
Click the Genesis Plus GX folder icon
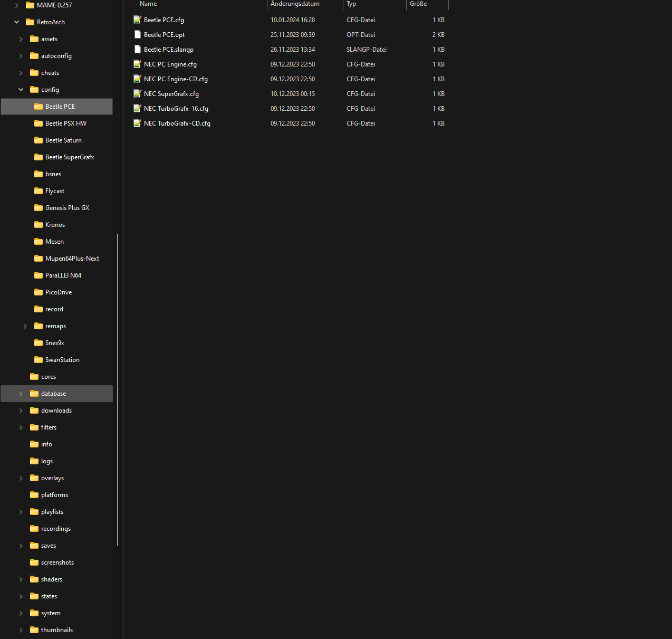(x=39, y=208)
